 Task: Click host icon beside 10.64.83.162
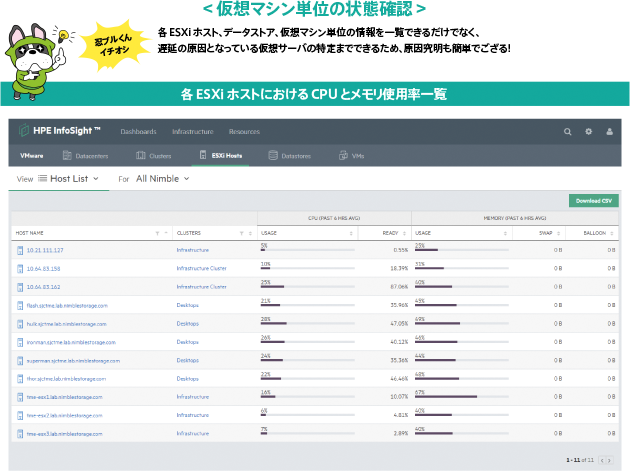pyautogui.click(x=20, y=287)
